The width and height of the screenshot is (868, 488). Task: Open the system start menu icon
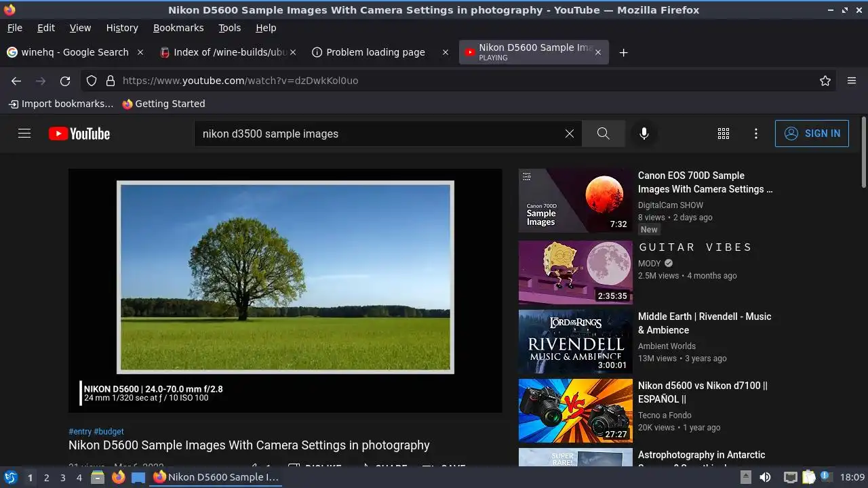pos(11,477)
